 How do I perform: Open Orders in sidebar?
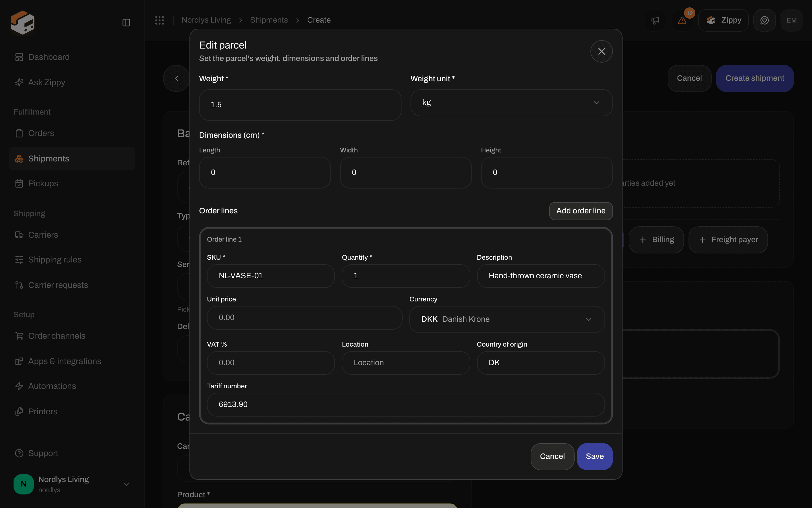pyautogui.click(x=72, y=133)
